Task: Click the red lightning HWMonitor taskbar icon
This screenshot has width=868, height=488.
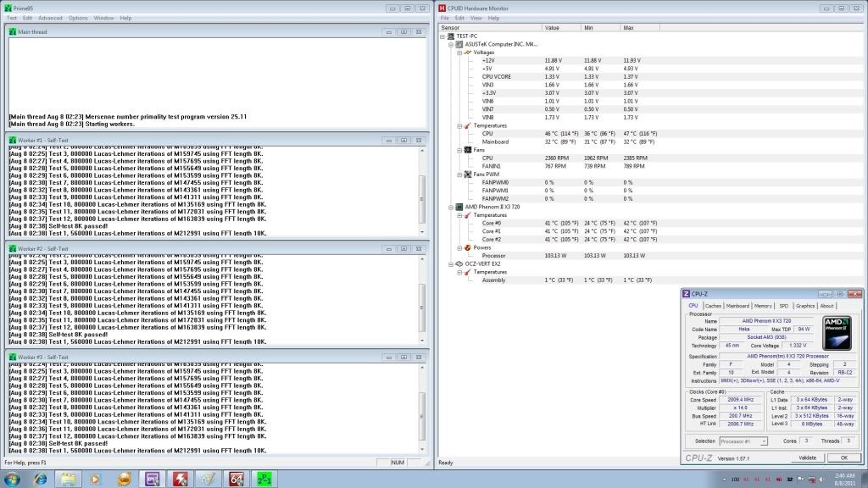Action: [180, 480]
